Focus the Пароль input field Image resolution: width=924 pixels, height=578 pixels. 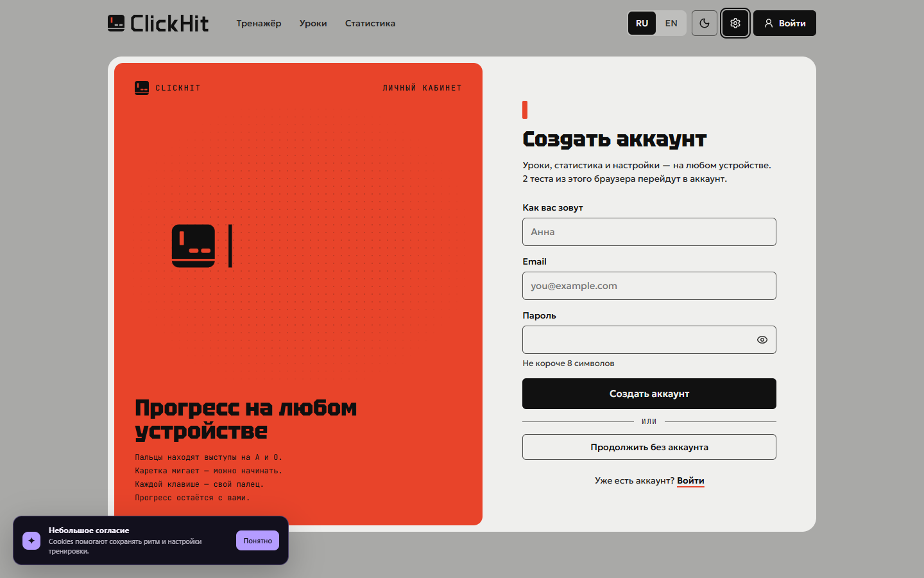pyautogui.click(x=649, y=340)
